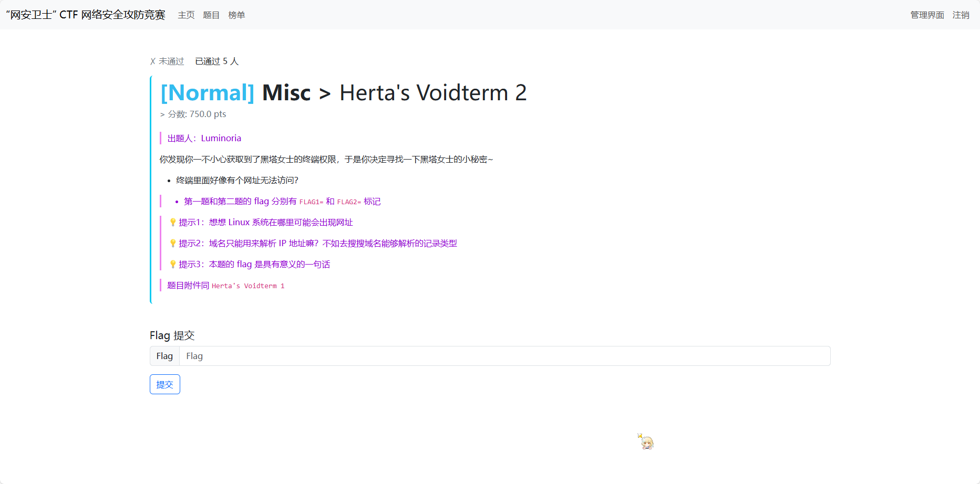Click the lightbulb icon beside hint 1
This screenshot has height=484, width=980.
click(x=172, y=223)
